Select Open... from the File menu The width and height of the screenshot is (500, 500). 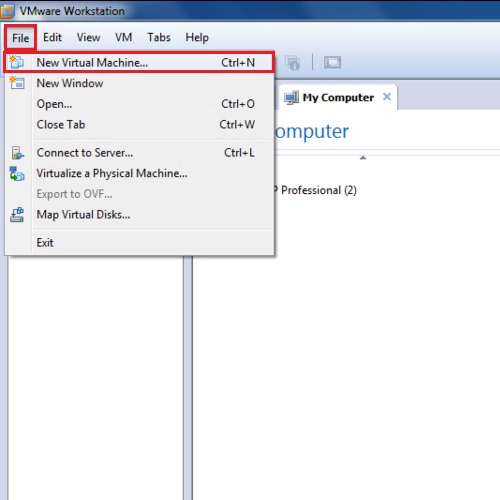[139, 104]
